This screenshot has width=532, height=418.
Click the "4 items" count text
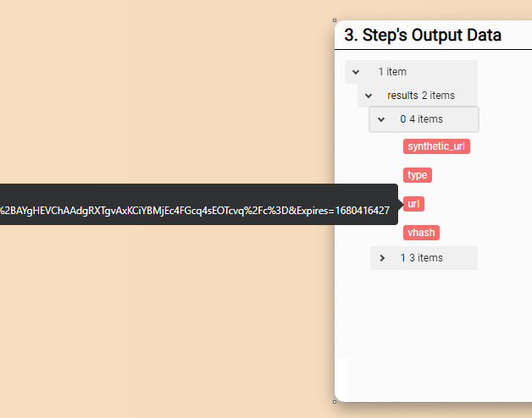click(426, 119)
